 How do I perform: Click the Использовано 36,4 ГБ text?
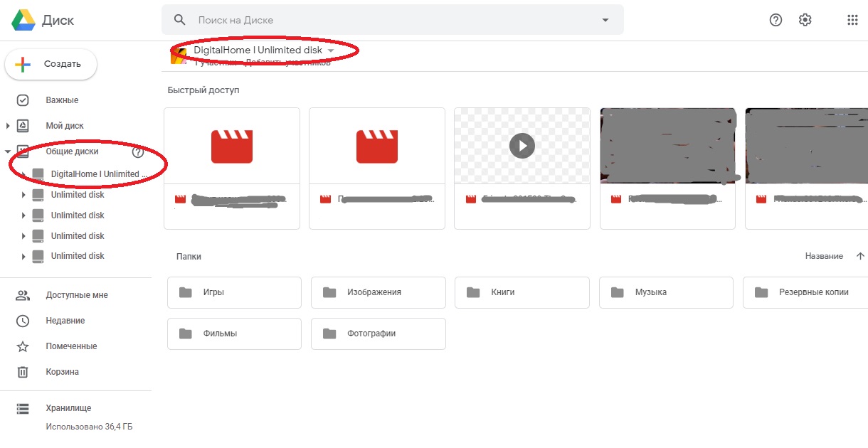pyautogui.click(x=89, y=427)
